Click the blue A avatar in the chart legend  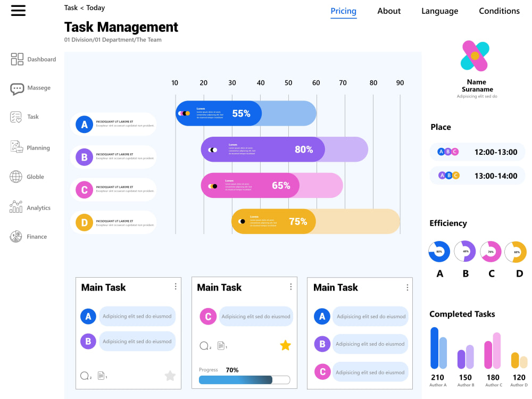(84, 124)
